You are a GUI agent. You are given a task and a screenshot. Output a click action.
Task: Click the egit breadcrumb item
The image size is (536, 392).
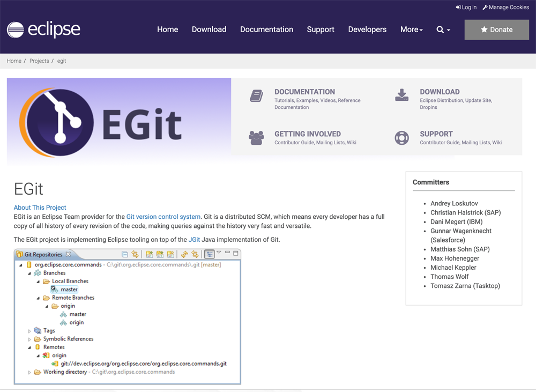click(x=62, y=61)
